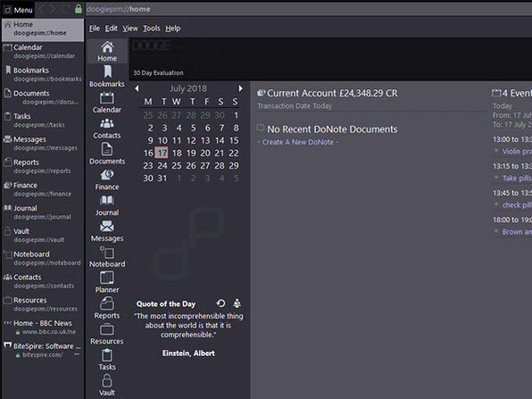Image resolution: width=532 pixels, height=399 pixels.
Task: Switch to the Finance side tab
Action: click(x=43, y=189)
